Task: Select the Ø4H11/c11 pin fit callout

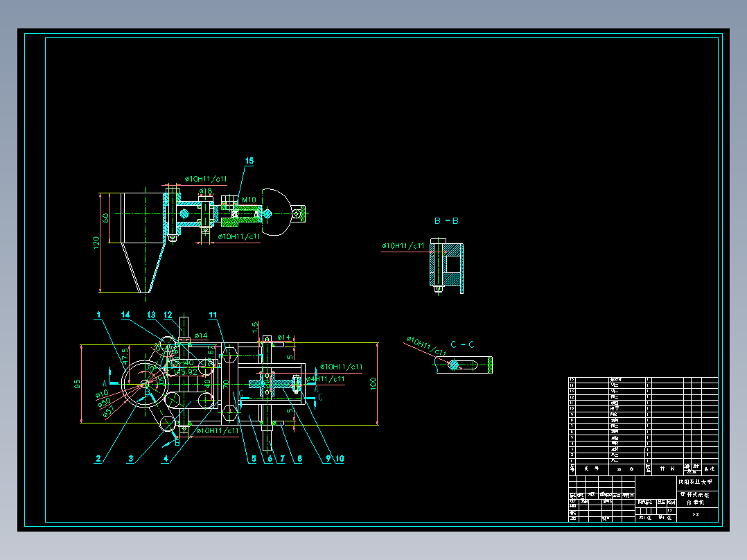Action: pyautogui.click(x=326, y=379)
